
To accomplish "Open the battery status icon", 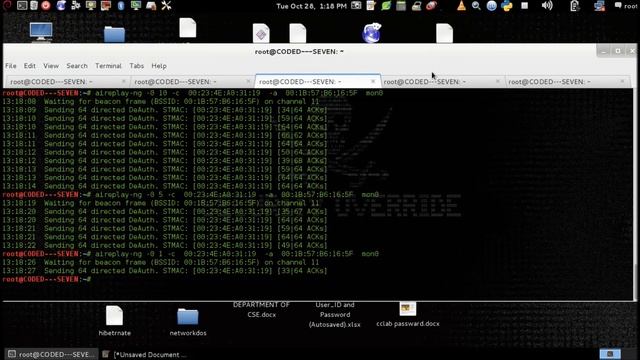I will pyautogui.click(x=574, y=6).
